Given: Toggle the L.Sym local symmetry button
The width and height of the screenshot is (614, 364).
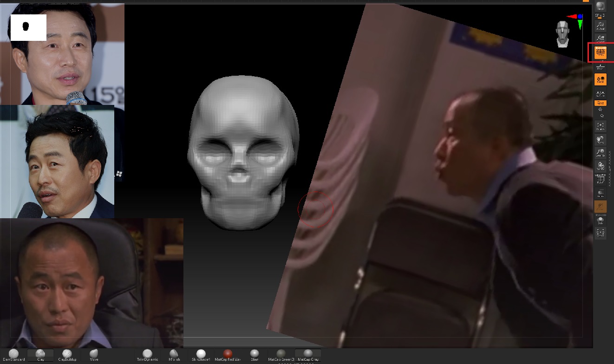Looking at the screenshot, I should coord(601,92).
